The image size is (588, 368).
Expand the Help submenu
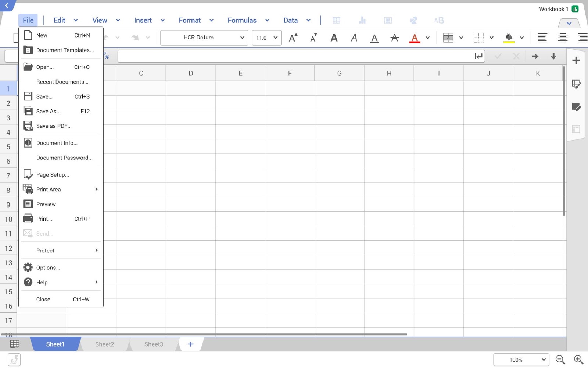click(x=61, y=282)
